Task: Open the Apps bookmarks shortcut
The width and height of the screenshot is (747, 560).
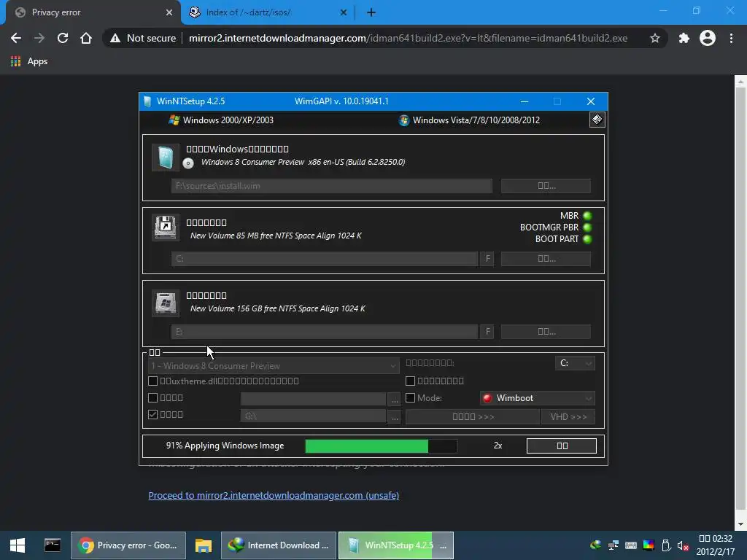Action: coord(29,61)
